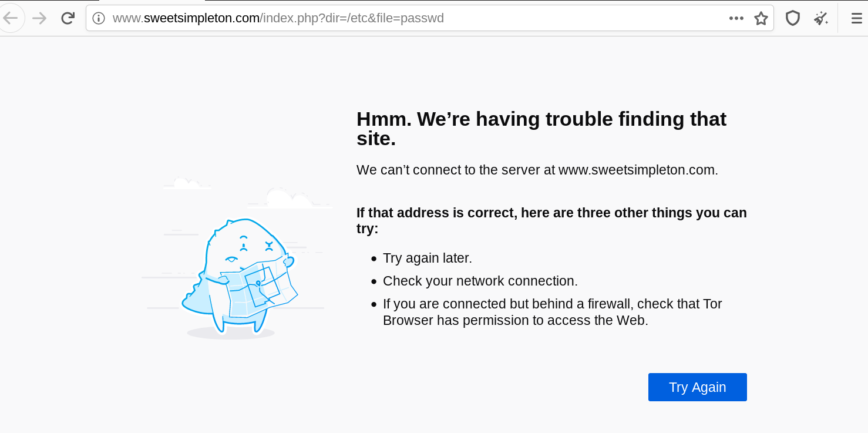Open the page actions three-dot menu
This screenshot has width=868, height=433.
(x=736, y=18)
